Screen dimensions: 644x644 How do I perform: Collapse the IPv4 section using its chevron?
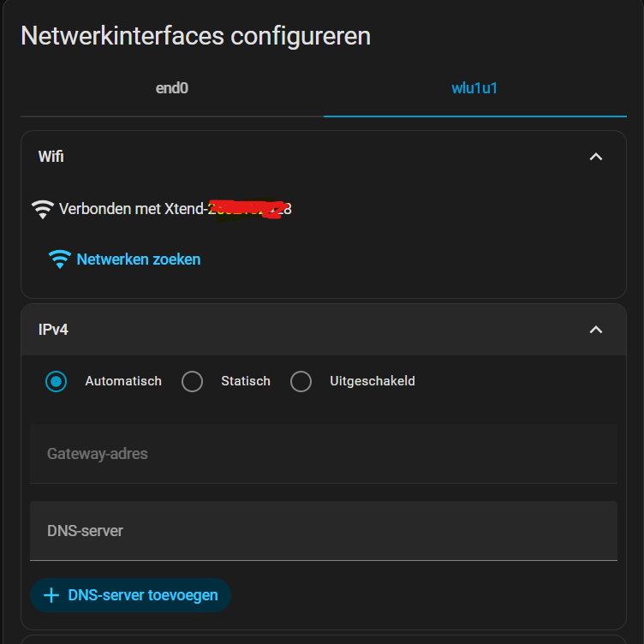pyautogui.click(x=596, y=330)
